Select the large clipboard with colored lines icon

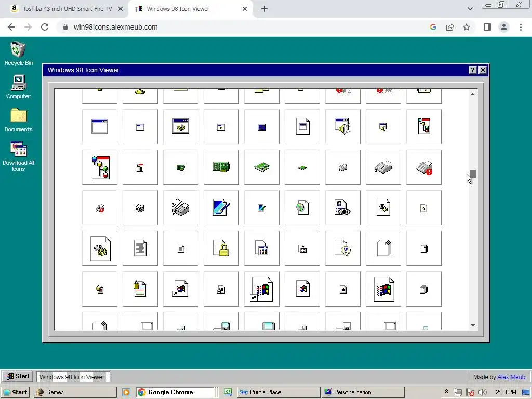pos(140,289)
